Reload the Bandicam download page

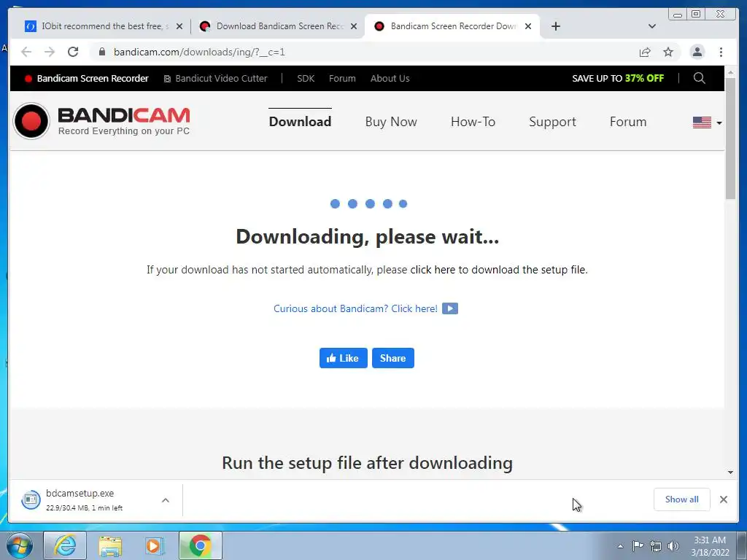pos(73,52)
